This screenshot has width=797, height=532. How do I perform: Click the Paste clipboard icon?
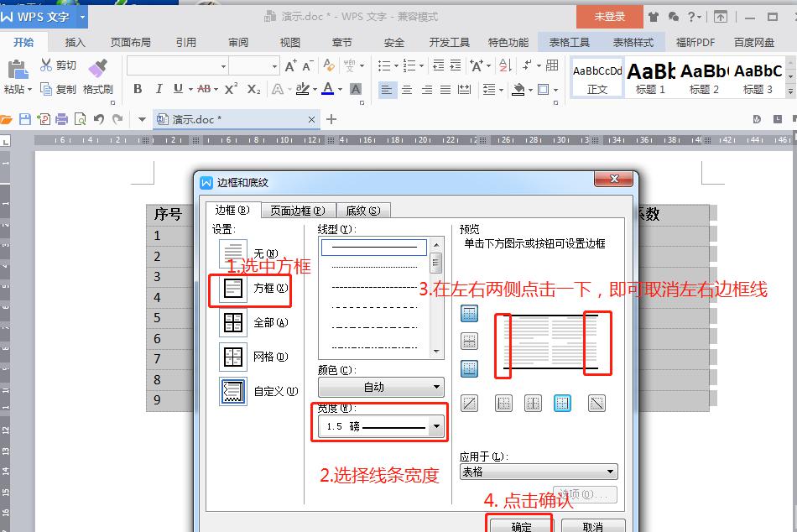18,70
